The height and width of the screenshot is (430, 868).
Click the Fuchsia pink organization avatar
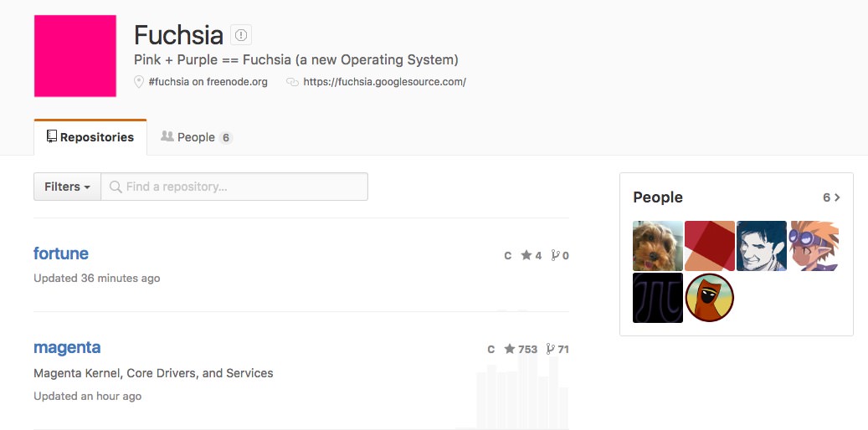coord(75,56)
